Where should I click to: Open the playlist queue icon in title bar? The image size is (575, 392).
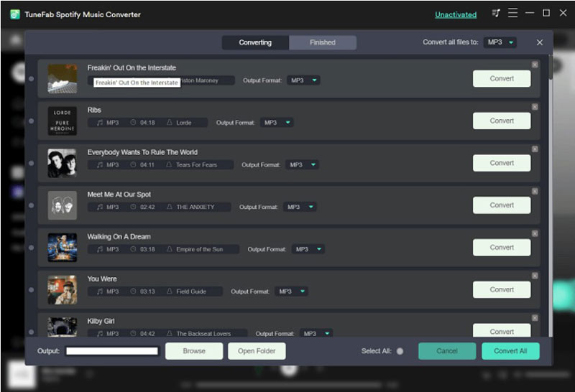496,14
